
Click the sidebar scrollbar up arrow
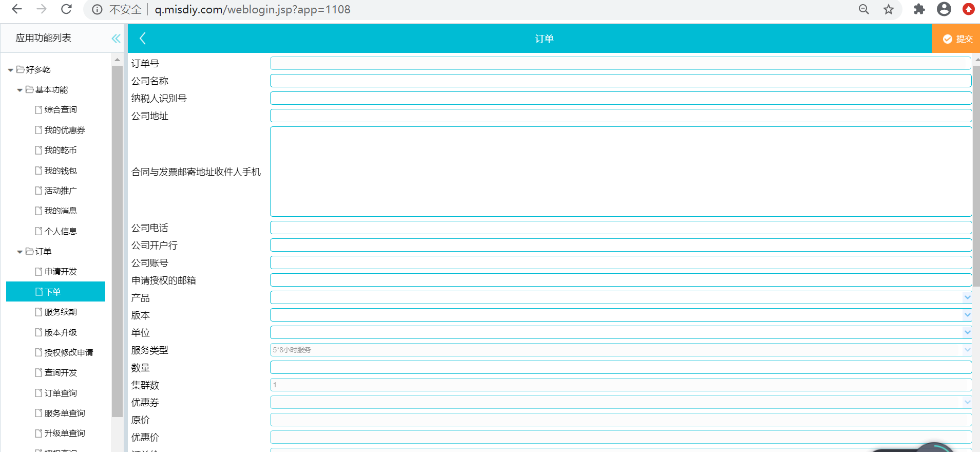(117, 60)
